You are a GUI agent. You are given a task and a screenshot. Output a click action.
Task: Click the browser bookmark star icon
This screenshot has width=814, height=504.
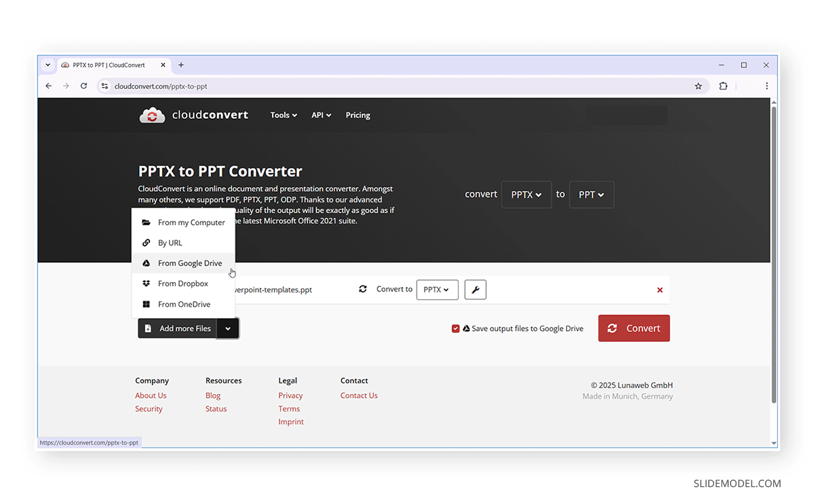tap(699, 86)
